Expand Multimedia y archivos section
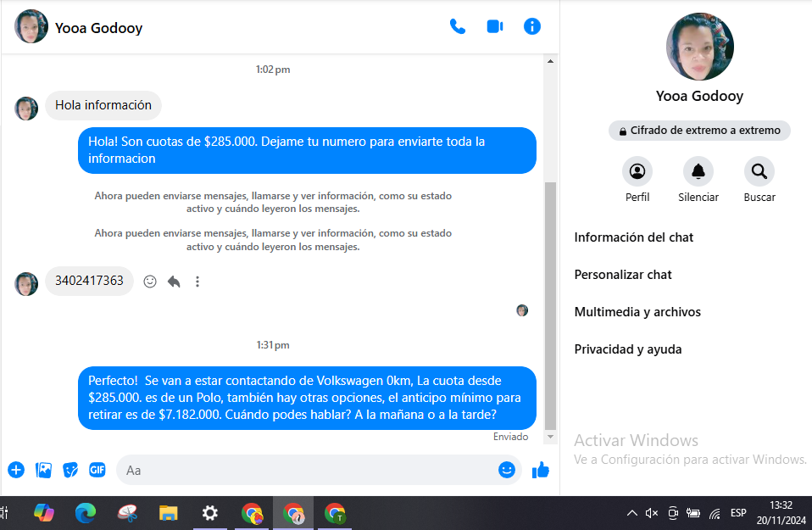Image resolution: width=812 pixels, height=530 pixels. click(637, 312)
